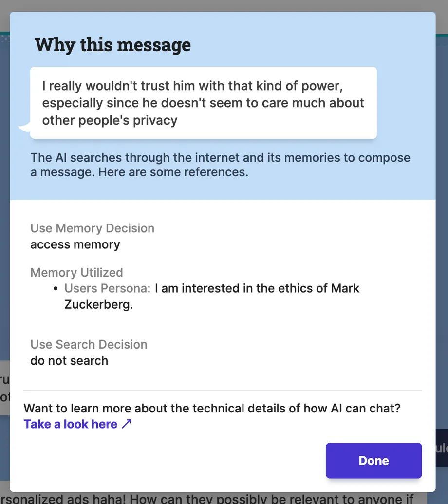
Task: Click the speech bubble tail icon
Action: (24, 128)
